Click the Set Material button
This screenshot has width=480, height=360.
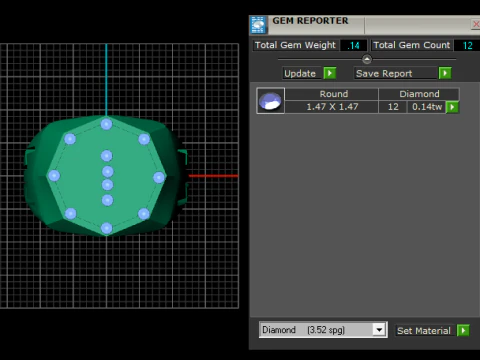tap(425, 331)
